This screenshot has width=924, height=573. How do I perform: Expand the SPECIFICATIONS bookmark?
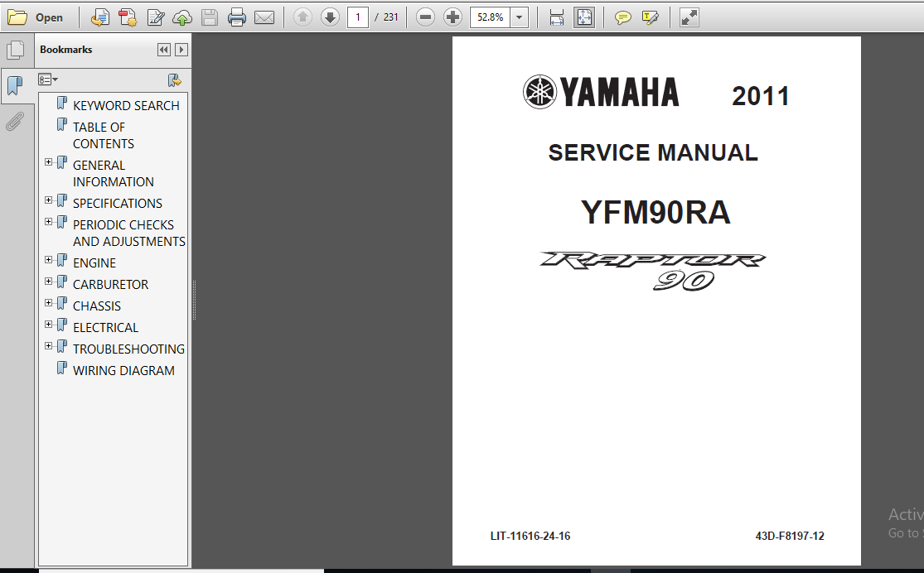(x=48, y=200)
